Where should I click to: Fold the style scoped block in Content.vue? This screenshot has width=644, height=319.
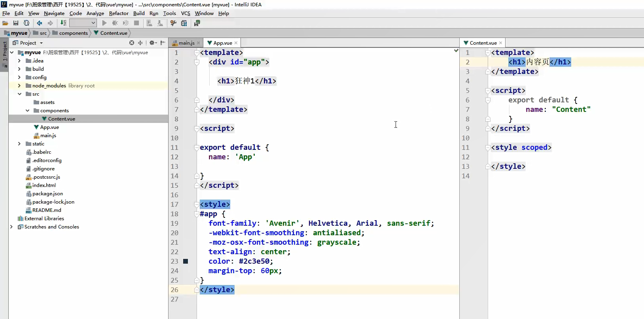coord(488,147)
